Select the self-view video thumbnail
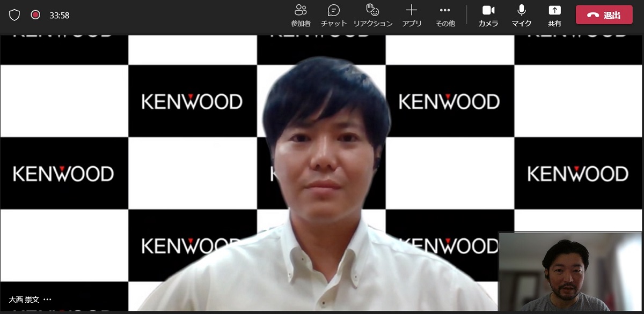 click(x=570, y=272)
